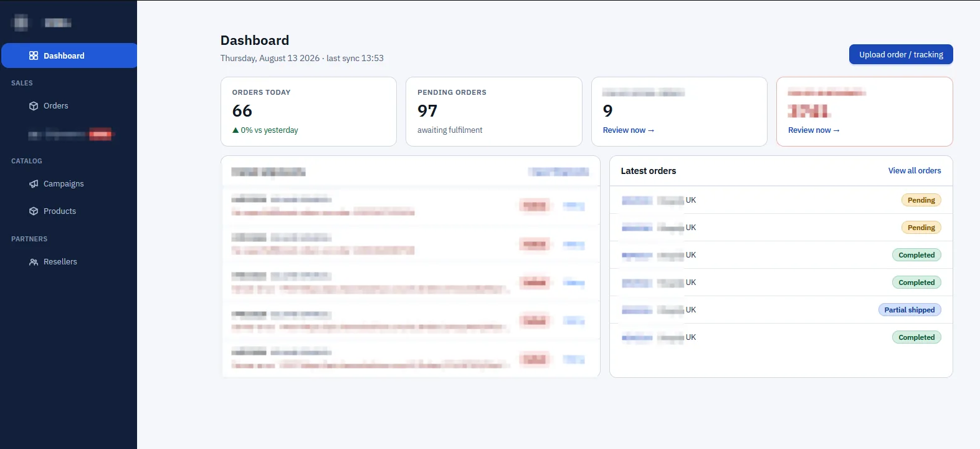Screen dimensions: 980x449
Task: Open the View all orders link
Action: (915, 171)
